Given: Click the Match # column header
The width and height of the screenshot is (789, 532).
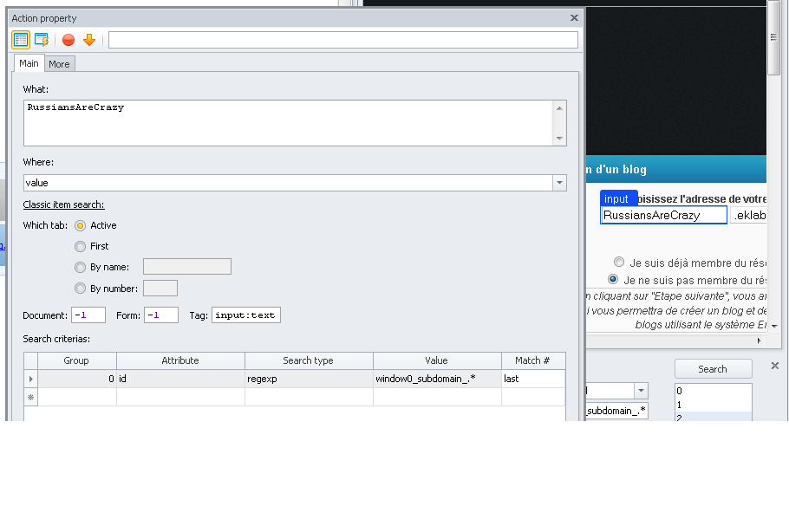Looking at the screenshot, I should click(533, 360).
